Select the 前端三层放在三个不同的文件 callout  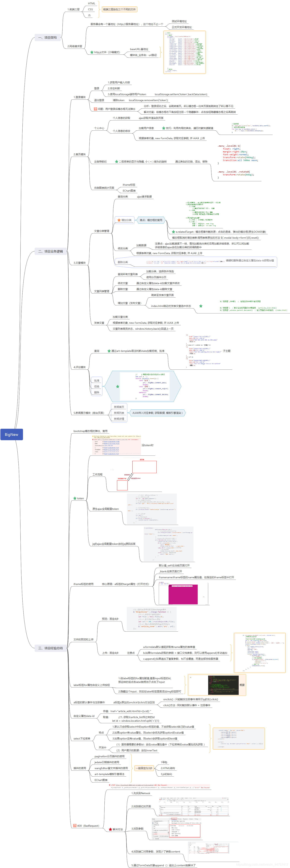click(119, 9)
